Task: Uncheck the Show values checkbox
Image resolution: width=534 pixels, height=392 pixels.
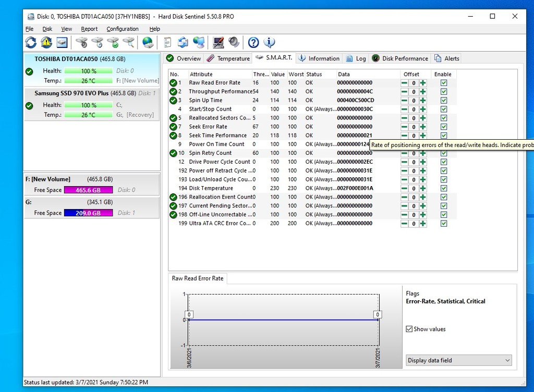Action: coord(409,329)
